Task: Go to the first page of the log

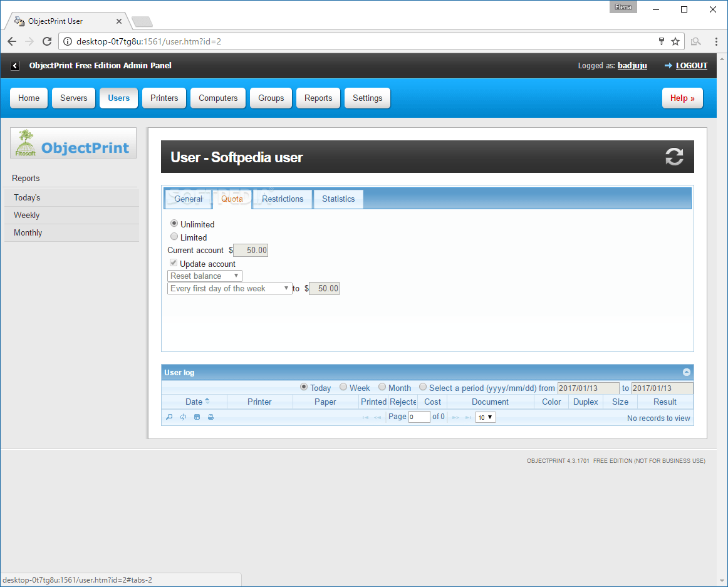Action: tap(365, 417)
